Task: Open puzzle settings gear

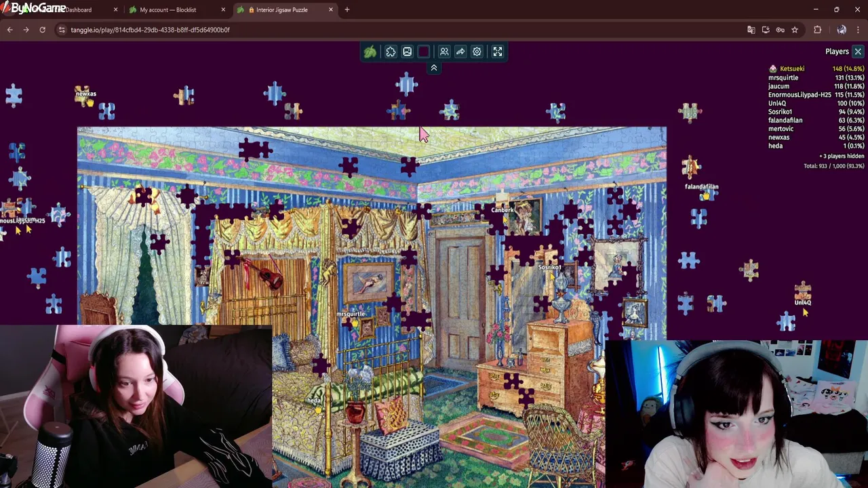Action: 477,52
